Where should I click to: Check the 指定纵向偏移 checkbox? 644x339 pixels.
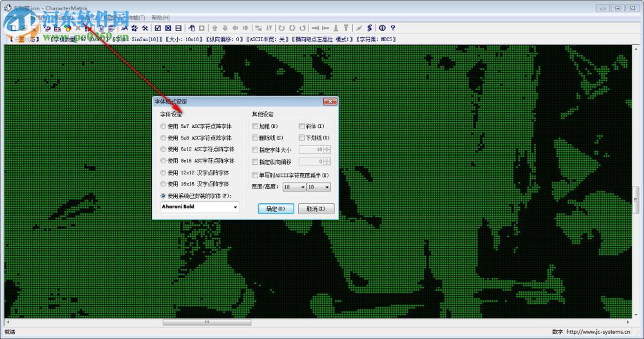click(x=255, y=161)
